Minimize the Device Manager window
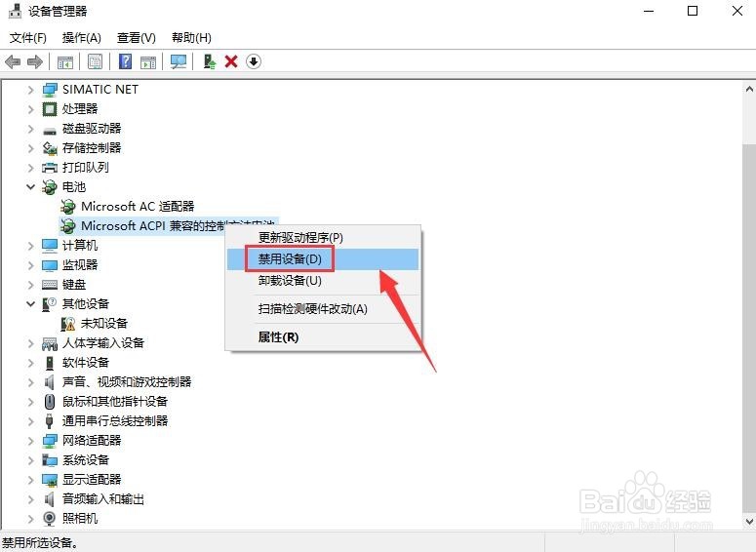The image size is (756, 552). (649, 11)
